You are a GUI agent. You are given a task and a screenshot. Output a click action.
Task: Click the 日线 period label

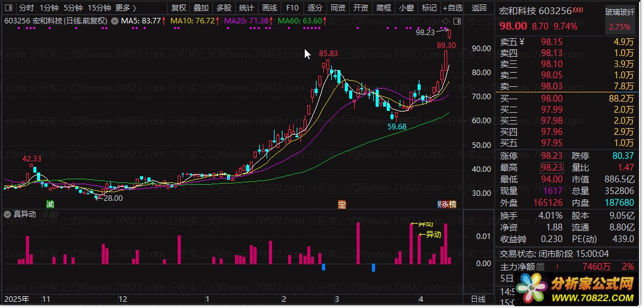[x=477, y=300]
